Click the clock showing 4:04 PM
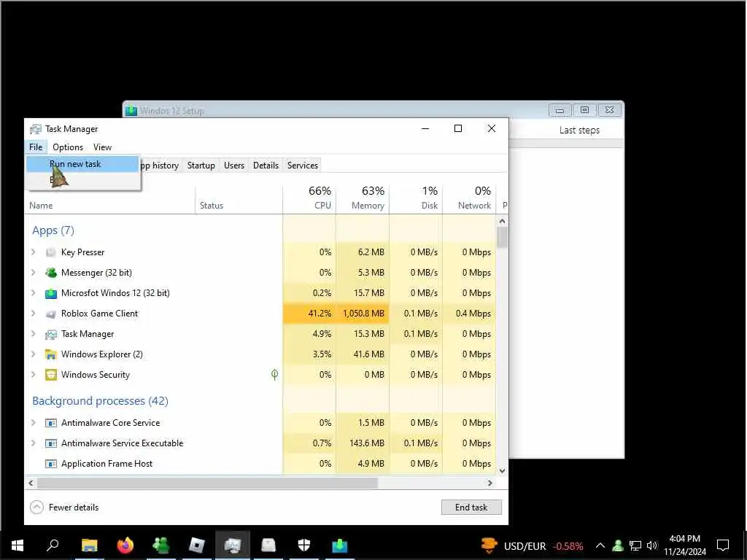This screenshot has width=747, height=560. [x=684, y=545]
